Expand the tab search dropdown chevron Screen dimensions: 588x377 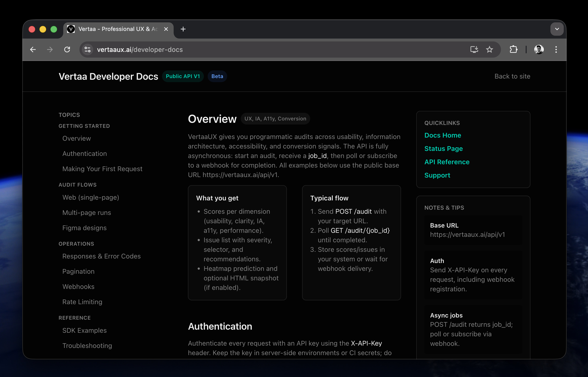[x=557, y=29]
